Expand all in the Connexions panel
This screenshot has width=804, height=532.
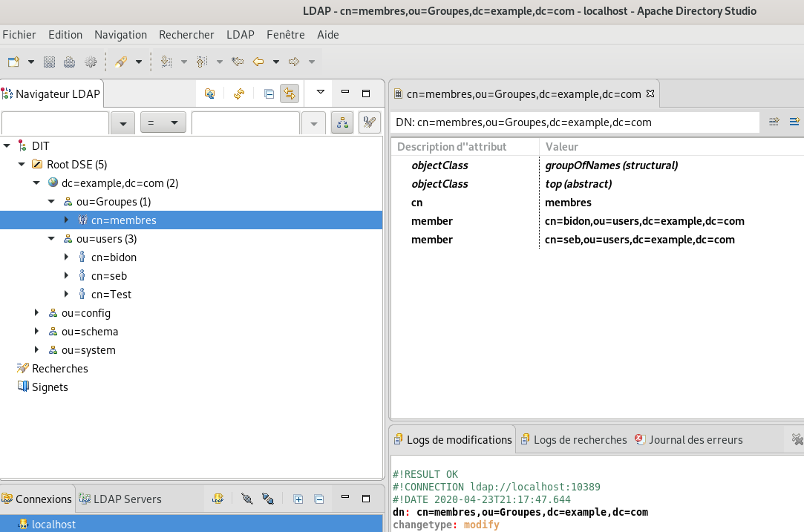click(x=298, y=499)
